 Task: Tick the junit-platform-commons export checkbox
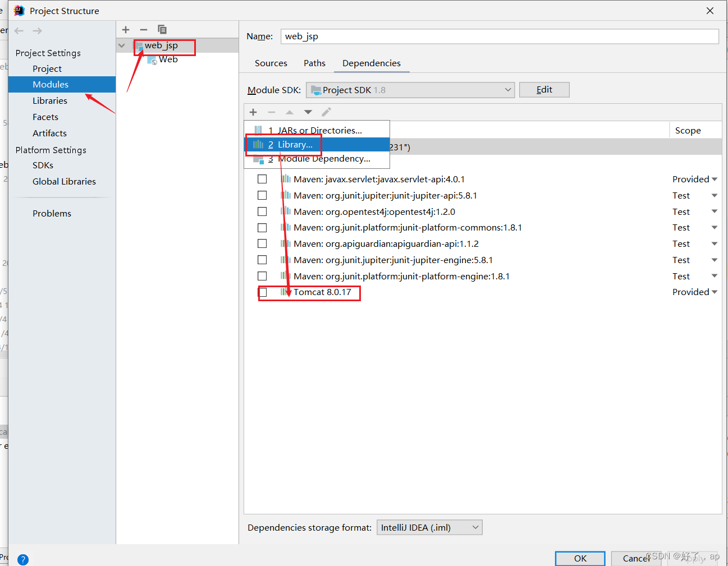click(x=262, y=228)
